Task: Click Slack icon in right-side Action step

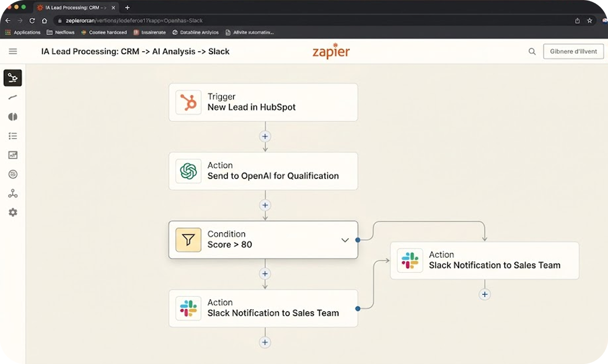Action: pyautogui.click(x=410, y=261)
